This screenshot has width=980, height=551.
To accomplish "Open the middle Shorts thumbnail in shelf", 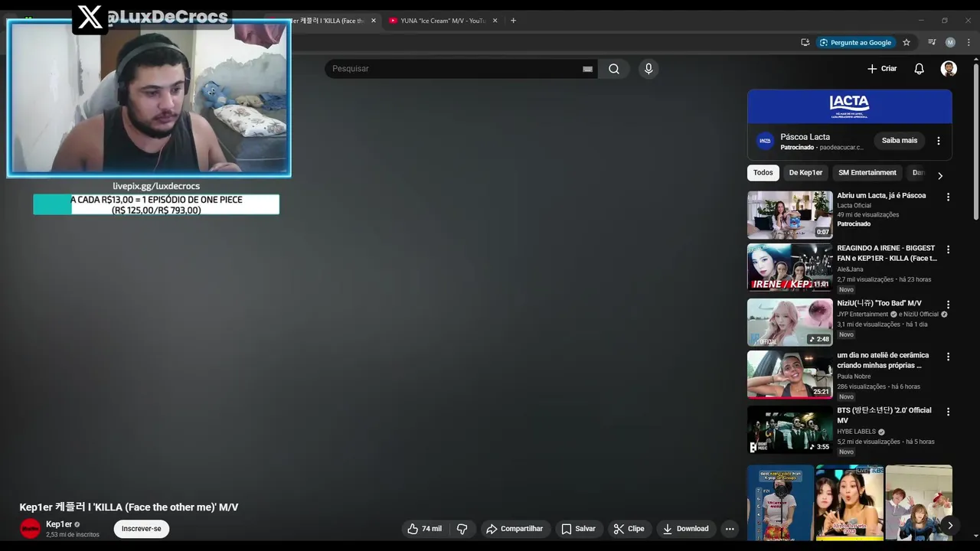I will [x=850, y=503].
